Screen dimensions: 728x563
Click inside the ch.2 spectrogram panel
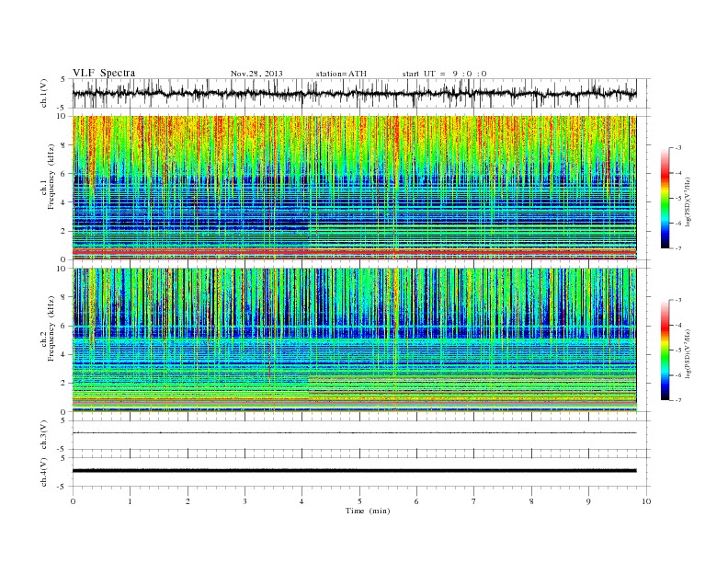[x=354, y=339]
